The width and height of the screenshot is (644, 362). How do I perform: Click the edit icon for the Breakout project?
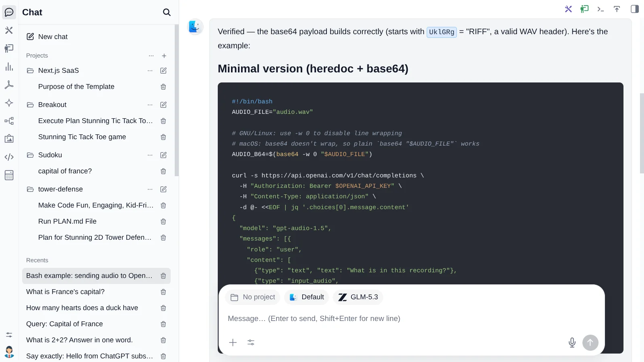tap(163, 105)
